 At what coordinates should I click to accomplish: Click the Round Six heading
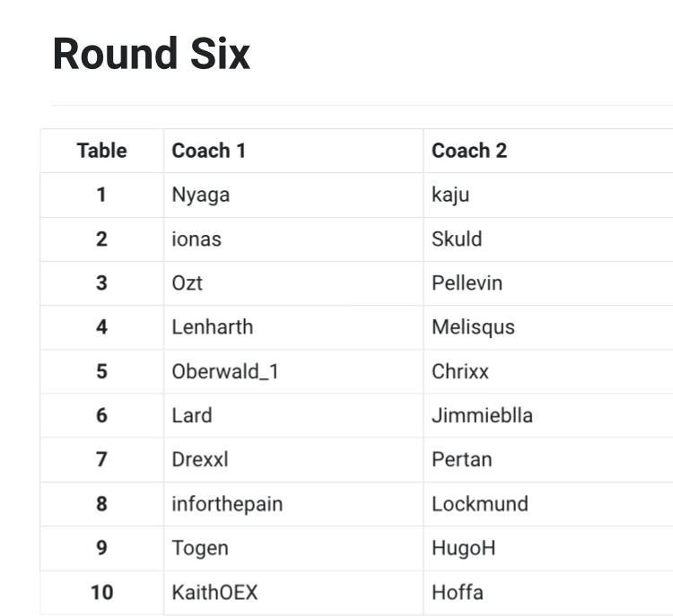(151, 54)
